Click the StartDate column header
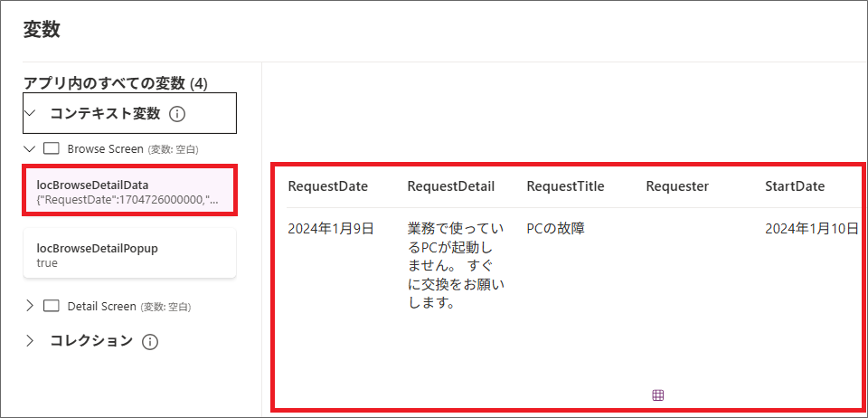 [x=795, y=186]
